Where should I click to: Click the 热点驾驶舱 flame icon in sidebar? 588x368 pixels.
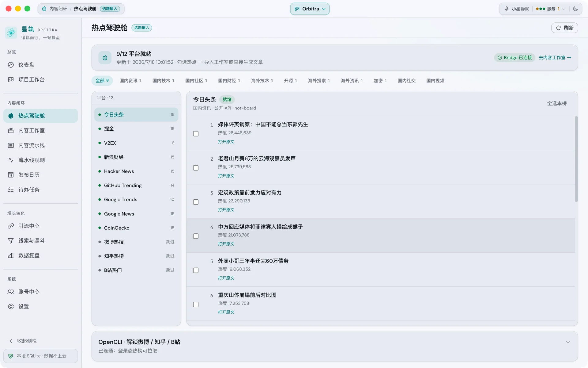[11, 116]
